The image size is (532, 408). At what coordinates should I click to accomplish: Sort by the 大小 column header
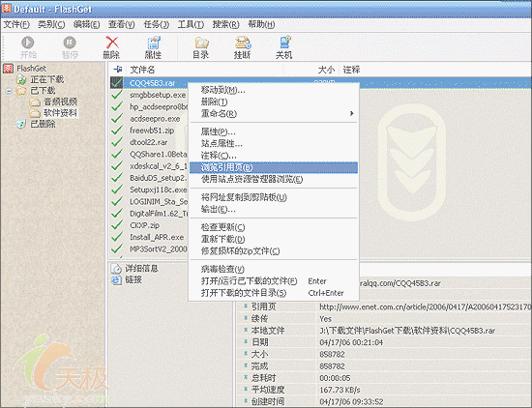pos(326,70)
